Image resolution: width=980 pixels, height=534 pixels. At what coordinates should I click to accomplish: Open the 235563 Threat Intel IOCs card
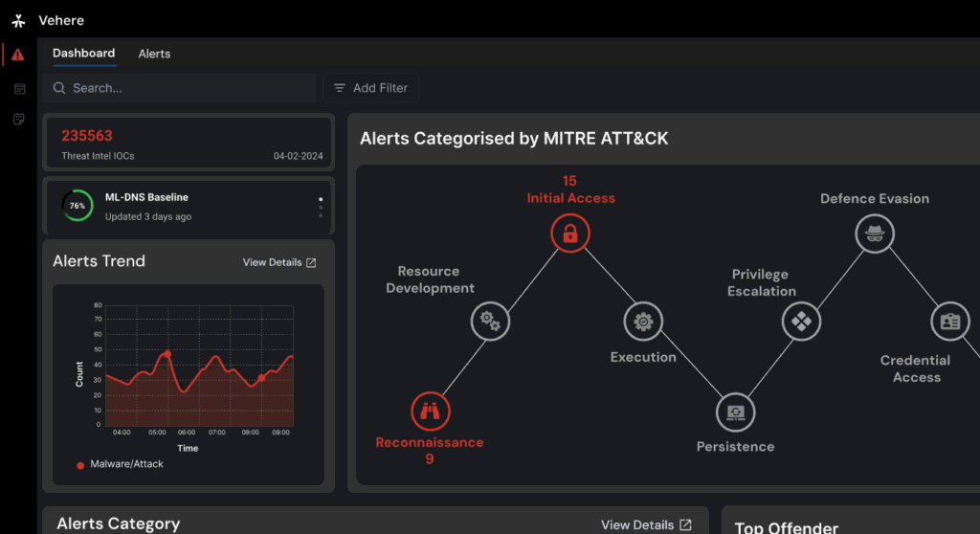tap(189, 143)
